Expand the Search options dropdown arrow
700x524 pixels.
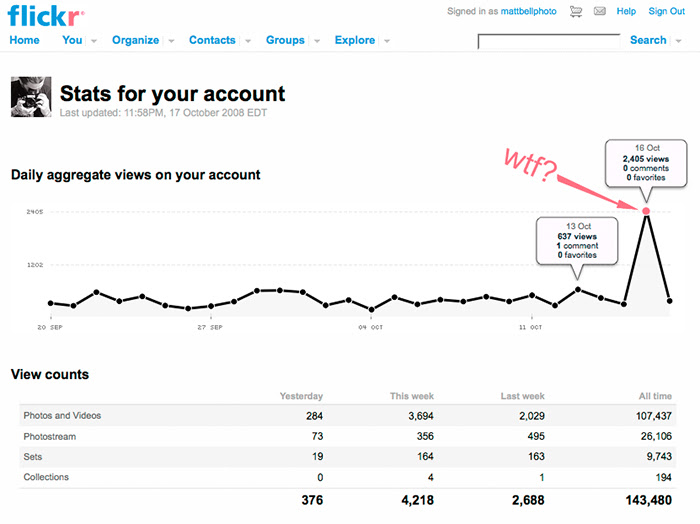pos(678,41)
